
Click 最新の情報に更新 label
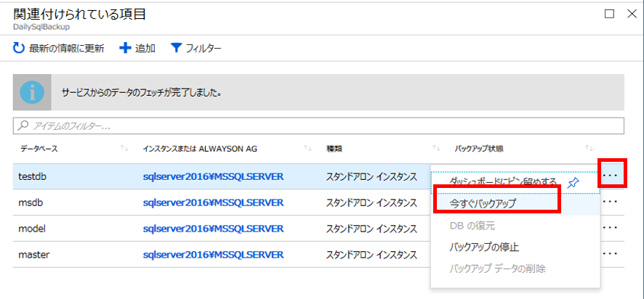[x=67, y=49]
